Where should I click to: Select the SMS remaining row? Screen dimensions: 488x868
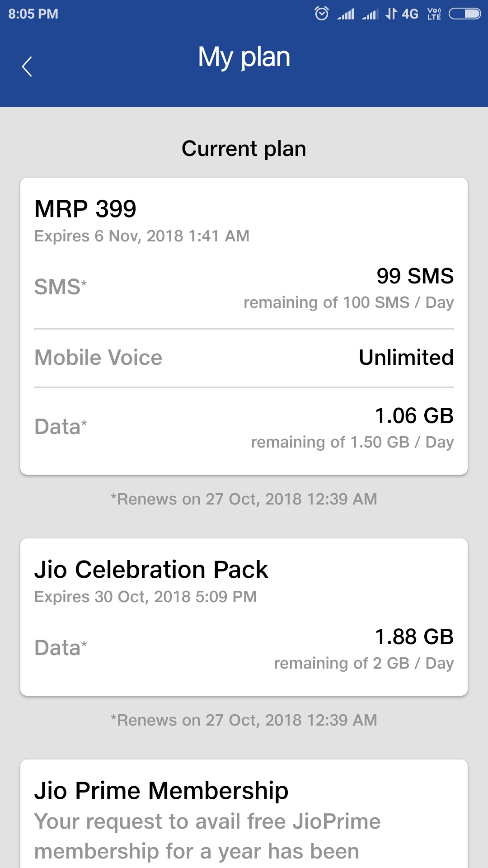244,288
